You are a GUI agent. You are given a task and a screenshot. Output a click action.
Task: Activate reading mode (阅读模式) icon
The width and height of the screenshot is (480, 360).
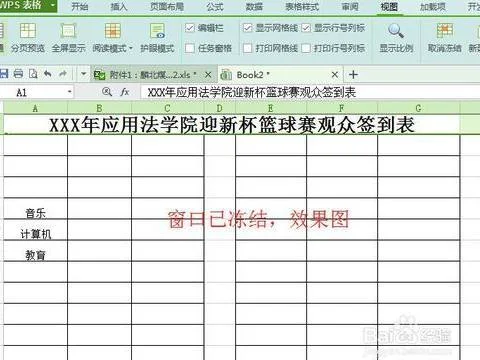[x=112, y=31]
